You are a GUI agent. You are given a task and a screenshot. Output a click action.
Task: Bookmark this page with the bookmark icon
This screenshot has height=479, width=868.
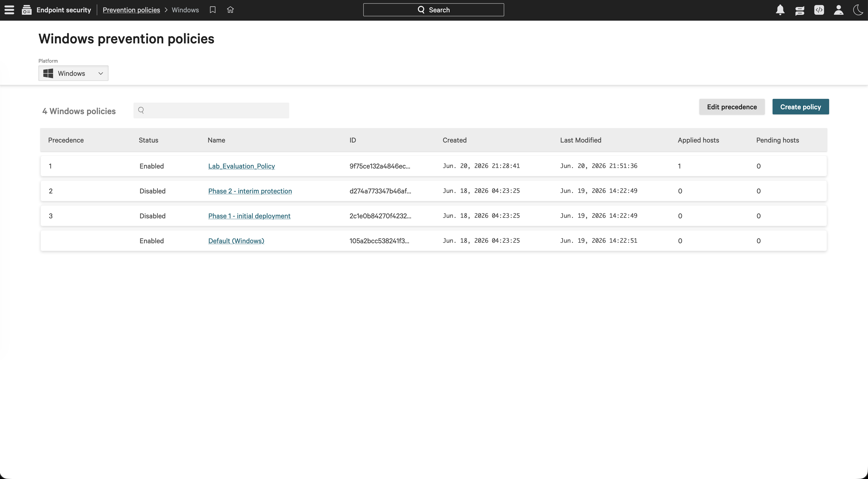[213, 10]
